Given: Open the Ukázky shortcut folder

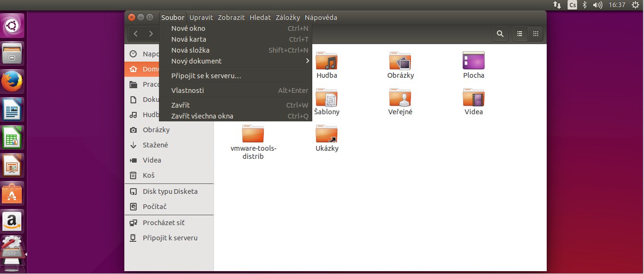Looking at the screenshot, I should point(327,134).
